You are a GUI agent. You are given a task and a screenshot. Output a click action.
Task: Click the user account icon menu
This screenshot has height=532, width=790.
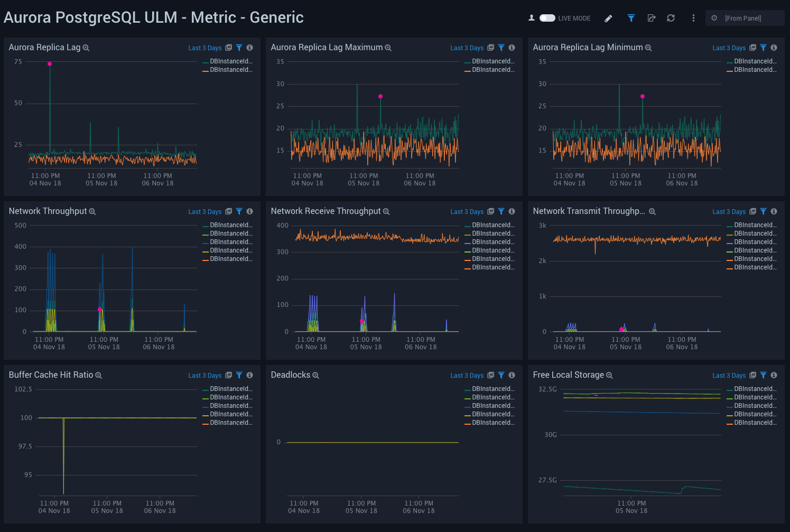coord(532,17)
